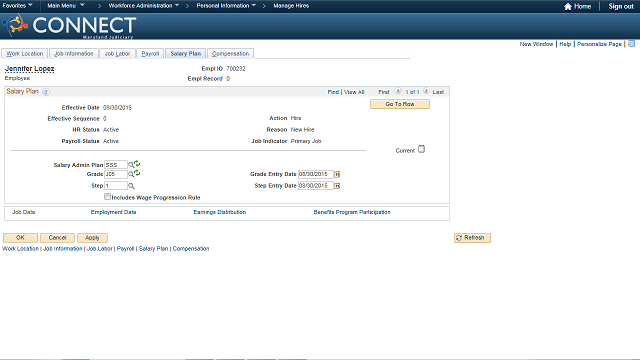Image resolution: width=640 pixels, height=360 pixels.
Task: Open the Manage Hires breadcrumb
Action: click(x=291, y=6)
